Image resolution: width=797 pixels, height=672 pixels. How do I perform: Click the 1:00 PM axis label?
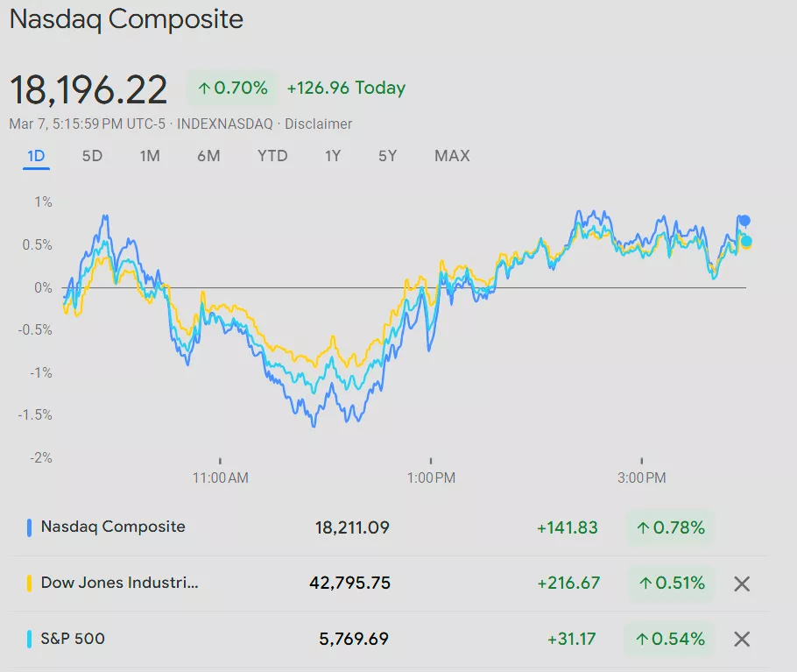click(x=431, y=477)
